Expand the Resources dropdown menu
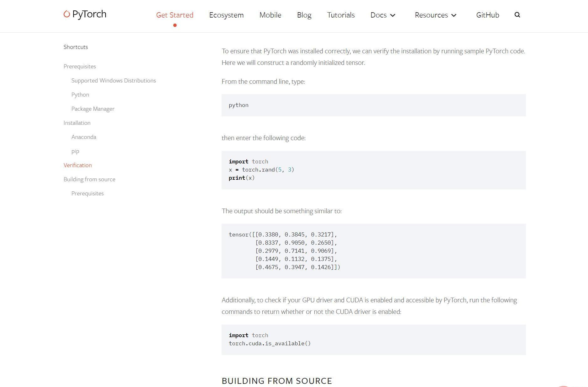 (x=436, y=15)
